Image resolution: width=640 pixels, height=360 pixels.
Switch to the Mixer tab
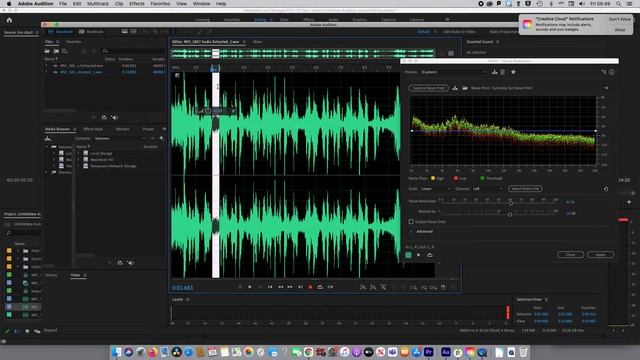point(257,42)
